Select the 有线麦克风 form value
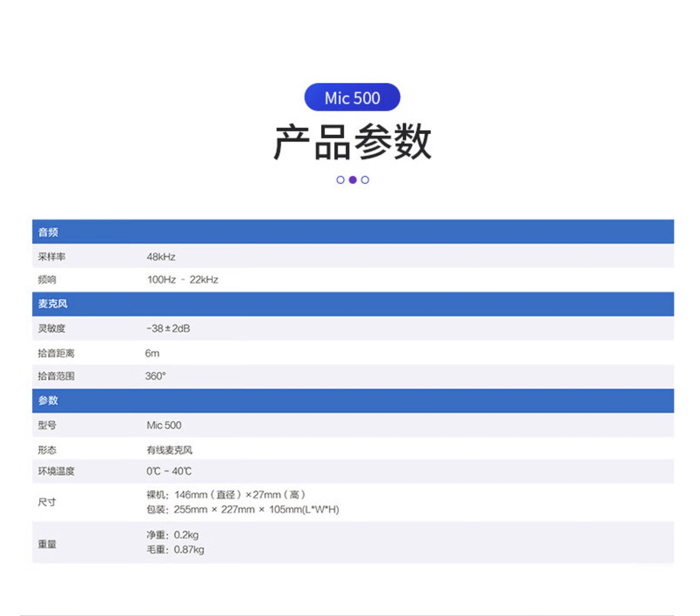The image size is (700, 616). pyautogui.click(x=169, y=450)
